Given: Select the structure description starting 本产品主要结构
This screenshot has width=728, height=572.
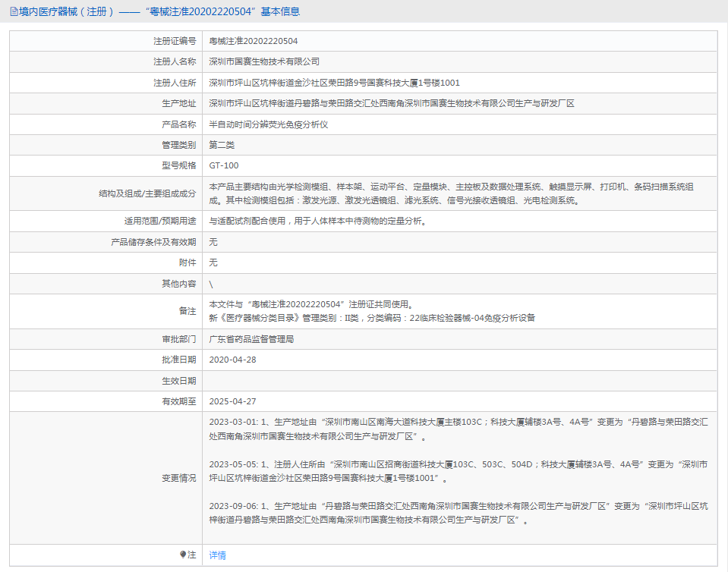Looking at the screenshot, I should pos(451,194).
